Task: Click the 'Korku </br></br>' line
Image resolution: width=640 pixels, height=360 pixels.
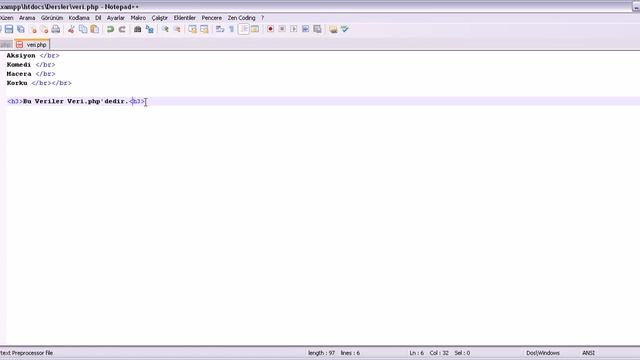Action: pyautogui.click(x=39, y=83)
